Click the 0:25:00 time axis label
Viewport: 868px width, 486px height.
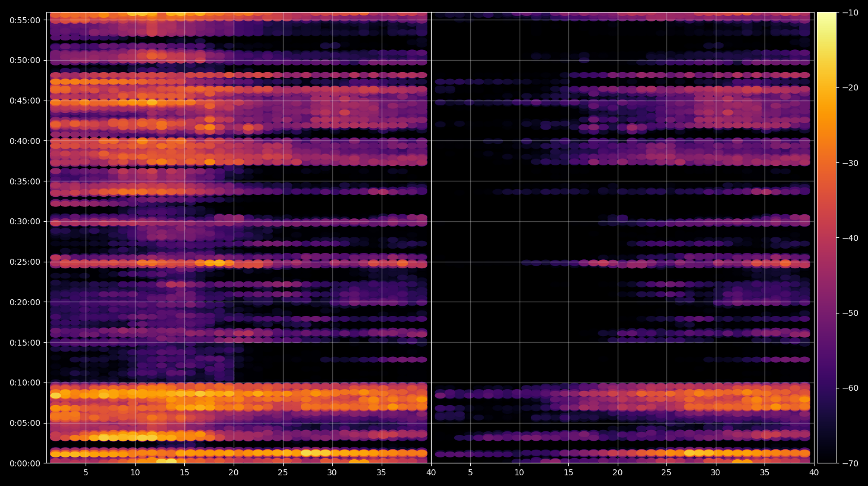pyautogui.click(x=25, y=262)
